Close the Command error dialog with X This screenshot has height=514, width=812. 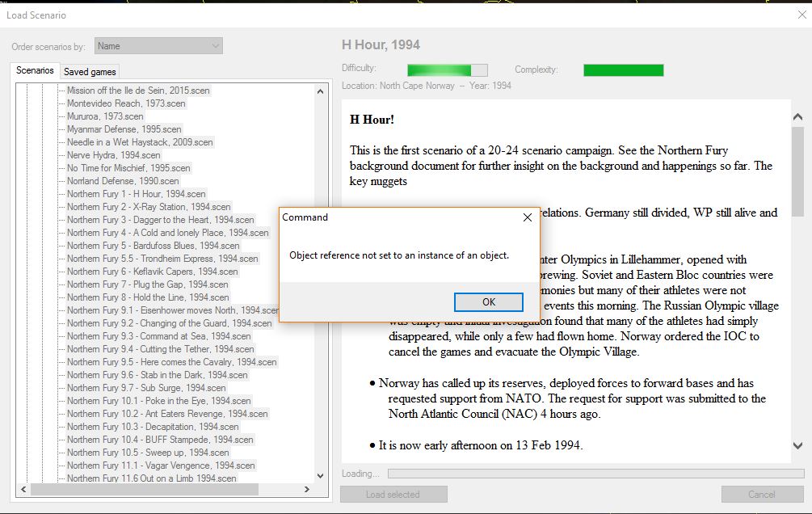[x=527, y=217]
